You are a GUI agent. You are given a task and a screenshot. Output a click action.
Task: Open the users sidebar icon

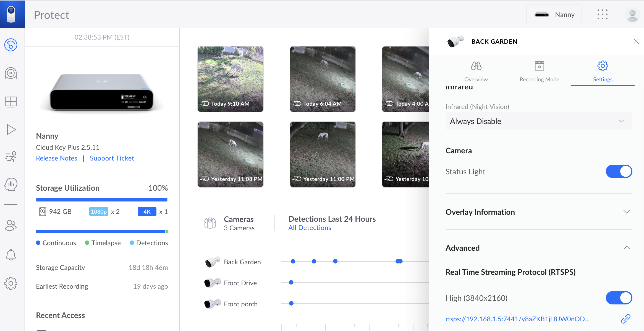point(11,226)
